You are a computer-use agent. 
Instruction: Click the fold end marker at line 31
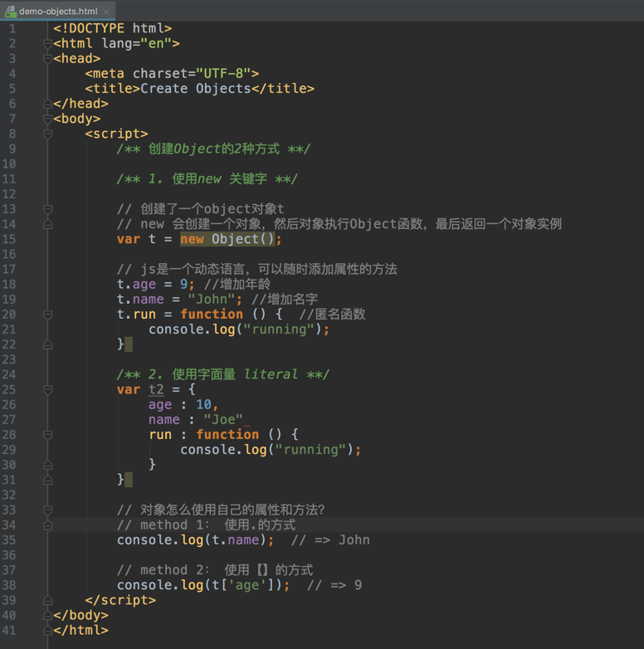(47, 481)
